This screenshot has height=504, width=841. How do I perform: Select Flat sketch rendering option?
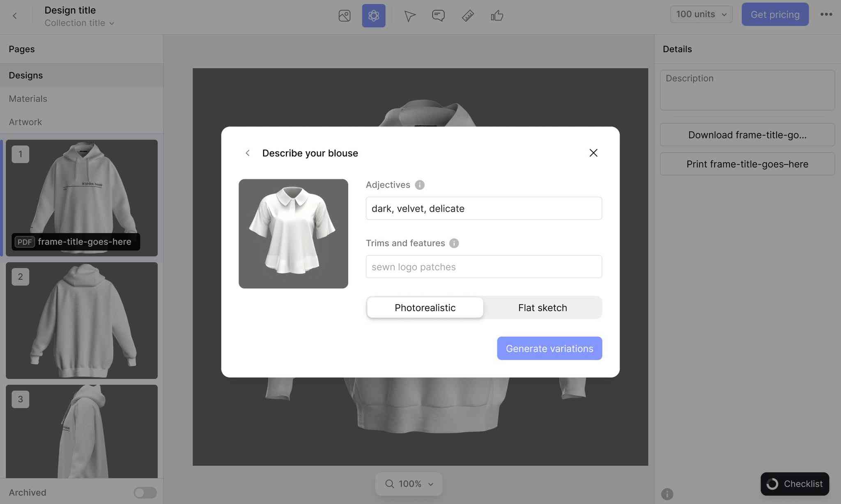click(542, 307)
